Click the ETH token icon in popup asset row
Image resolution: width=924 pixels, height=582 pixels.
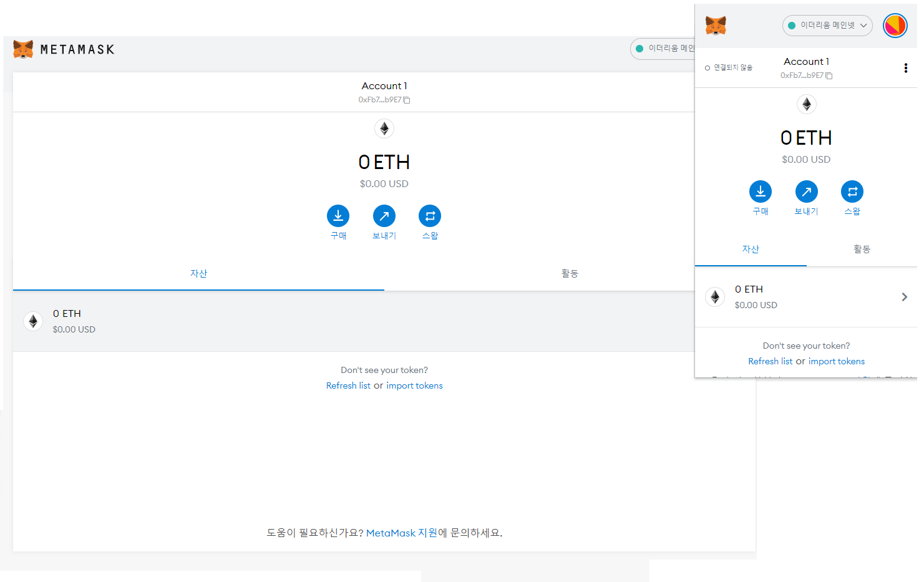(715, 297)
